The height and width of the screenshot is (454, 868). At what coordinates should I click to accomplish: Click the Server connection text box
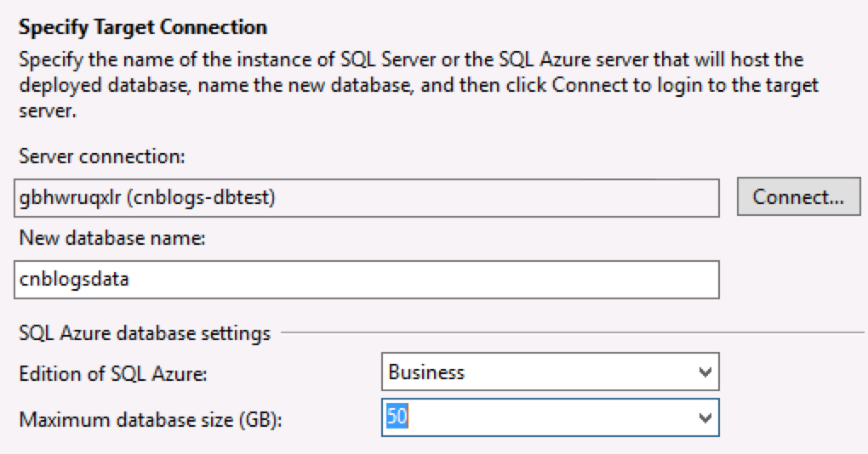coord(511,197)
